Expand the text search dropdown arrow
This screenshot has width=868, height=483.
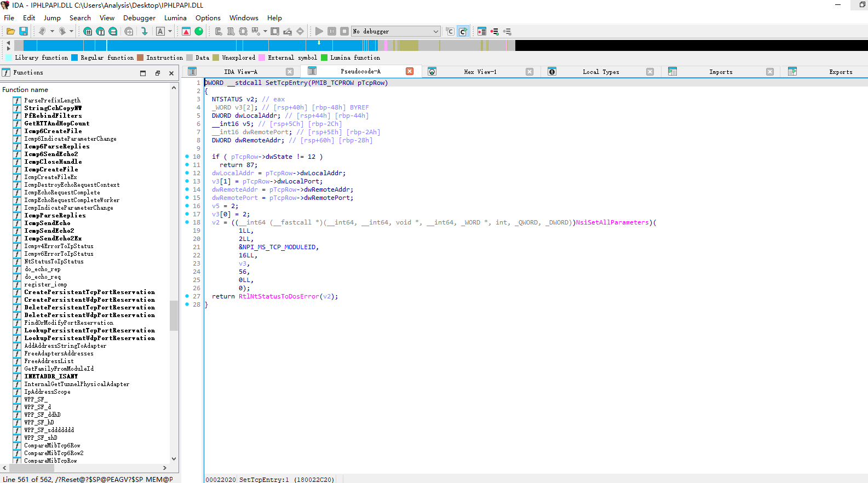pos(170,31)
